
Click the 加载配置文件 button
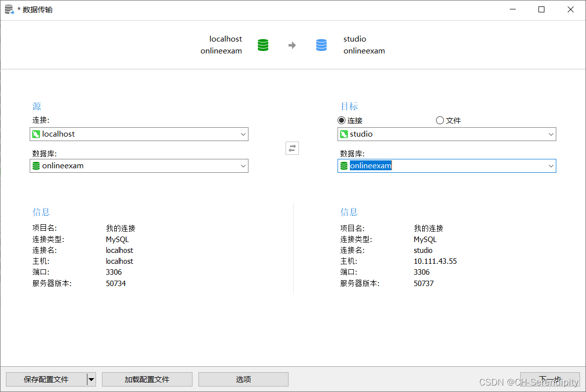pos(147,380)
